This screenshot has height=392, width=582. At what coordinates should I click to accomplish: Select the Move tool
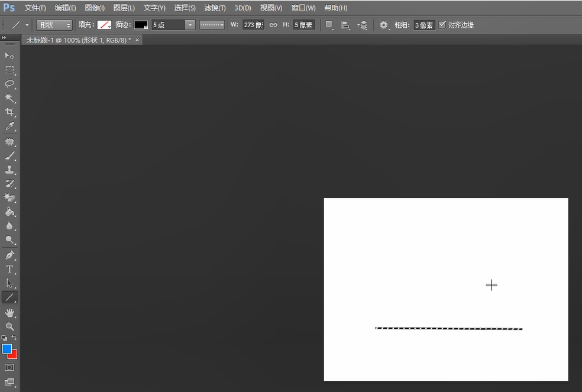(9, 56)
